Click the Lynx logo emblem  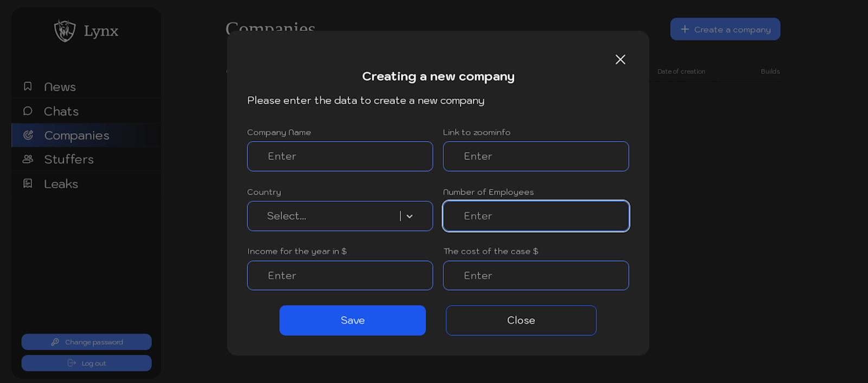[65, 31]
